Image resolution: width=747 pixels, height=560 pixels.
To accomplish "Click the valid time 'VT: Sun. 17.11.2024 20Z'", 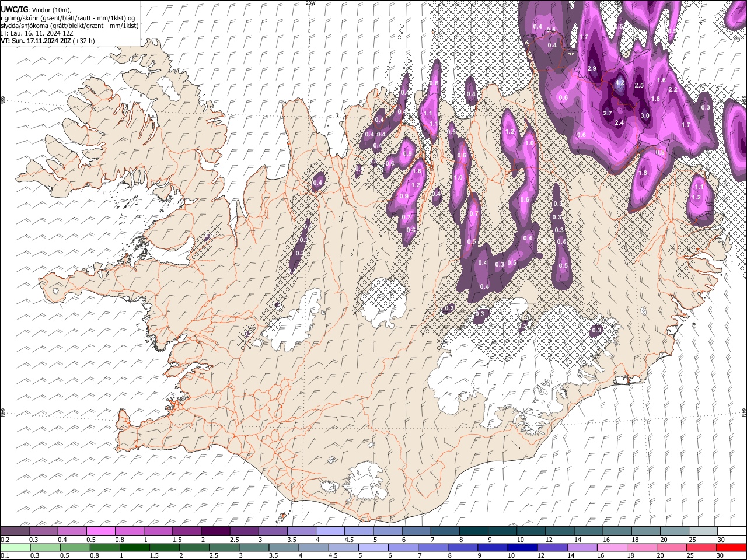I will (36, 41).
